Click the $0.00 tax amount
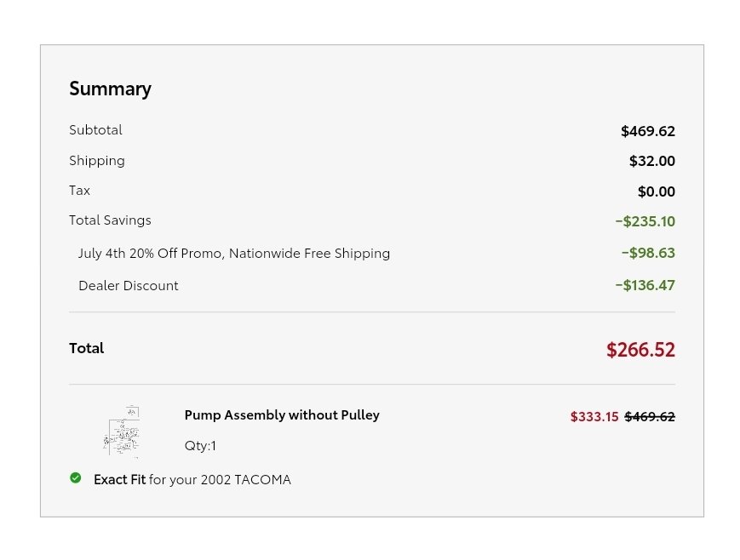The width and height of the screenshot is (740, 560). (656, 191)
